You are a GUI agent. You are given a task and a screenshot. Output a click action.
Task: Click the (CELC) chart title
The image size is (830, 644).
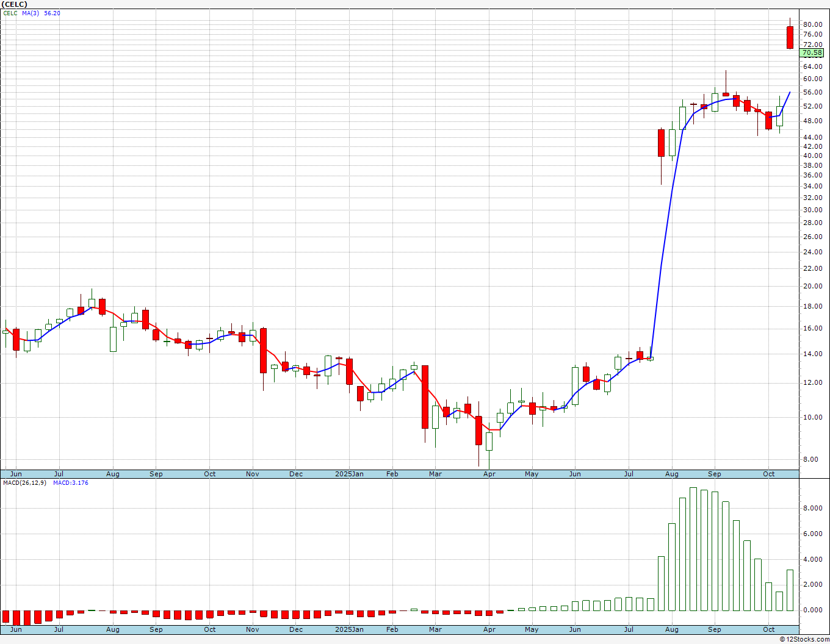15,4
